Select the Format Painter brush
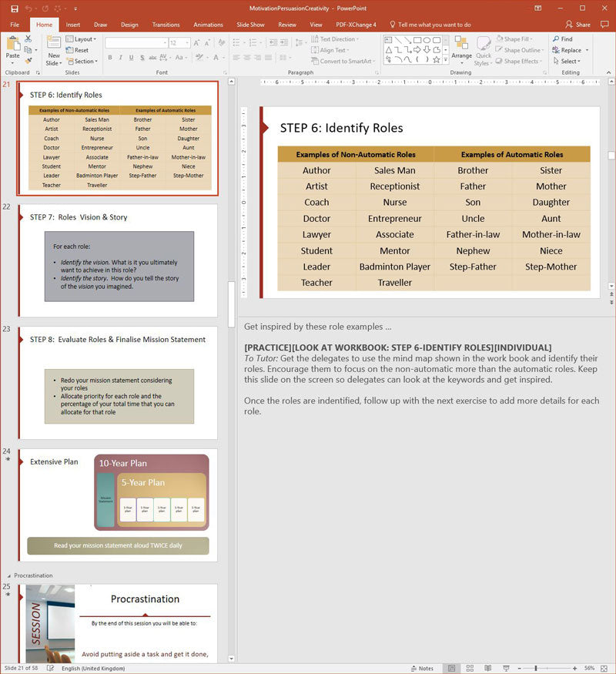Image resolution: width=616 pixels, height=674 pixels. coord(28,61)
